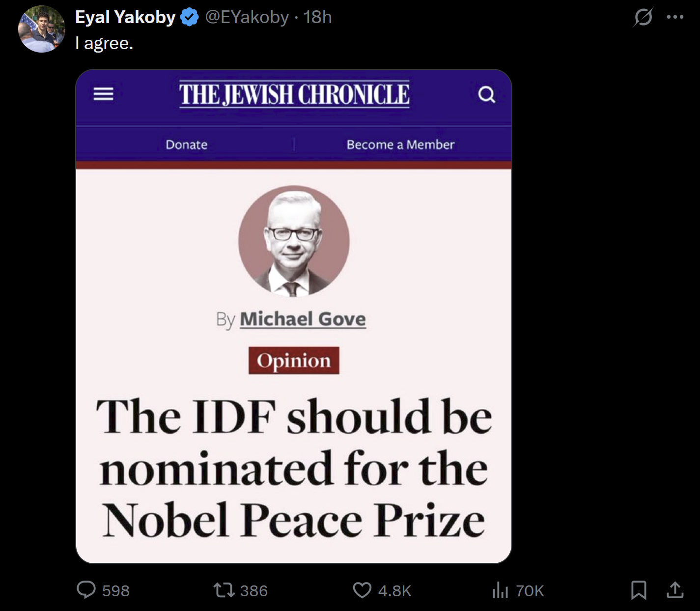700x611 pixels.
Task: Like the post with heart icon
Action: (363, 589)
